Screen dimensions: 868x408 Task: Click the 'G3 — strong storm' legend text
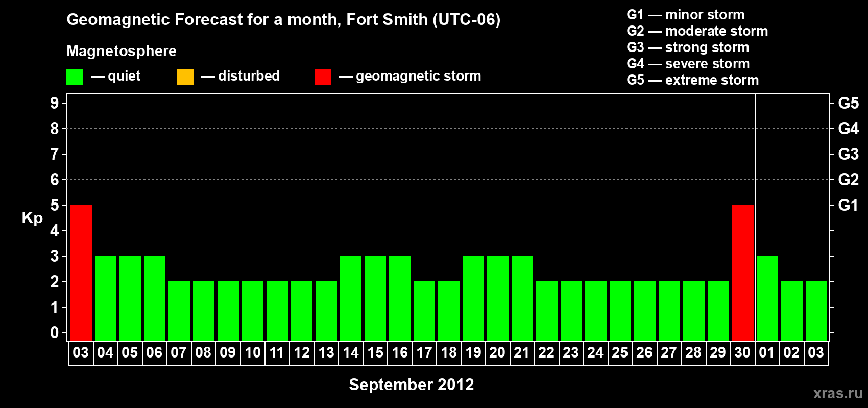tap(688, 47)
